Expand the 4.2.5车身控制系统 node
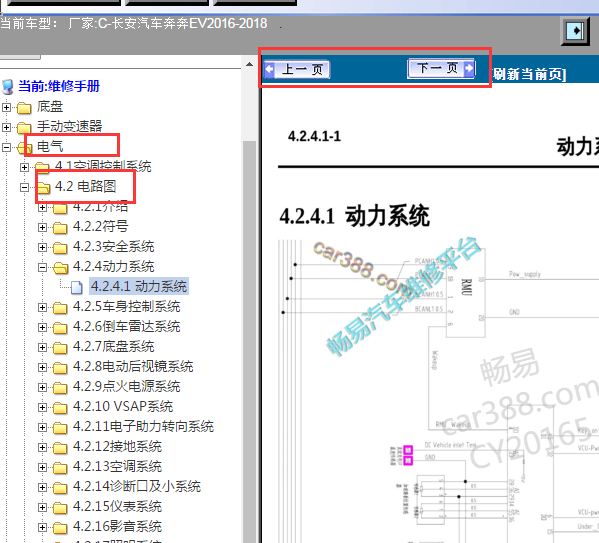This screenshot has width=599, height=543. point(42,307)
